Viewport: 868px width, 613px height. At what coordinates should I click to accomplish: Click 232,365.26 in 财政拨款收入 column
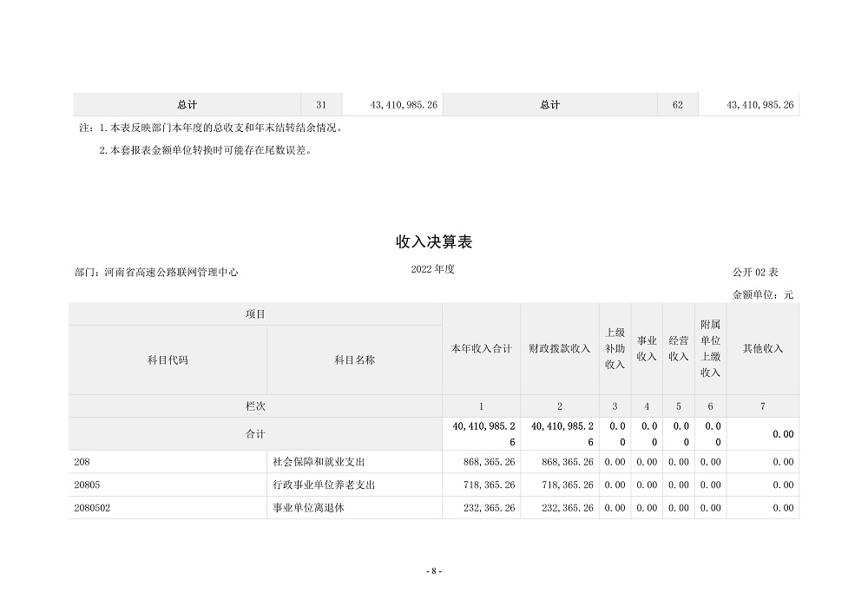(568, 508)
